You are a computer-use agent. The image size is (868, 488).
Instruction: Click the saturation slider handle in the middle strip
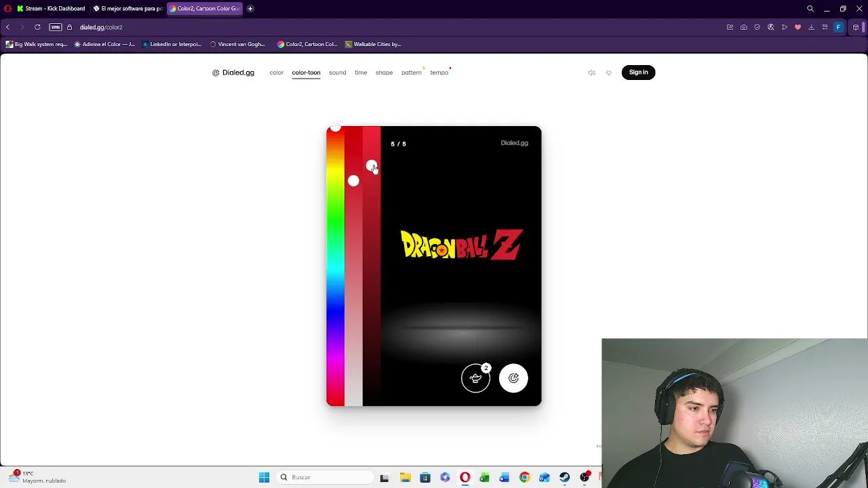[x=353, y=181]
